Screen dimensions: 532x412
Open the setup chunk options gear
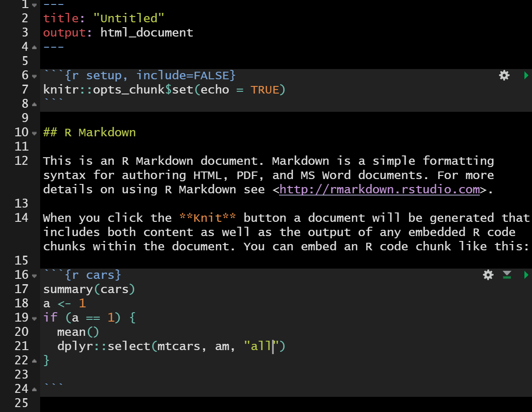pyautogui.click(x=504, y=75)
